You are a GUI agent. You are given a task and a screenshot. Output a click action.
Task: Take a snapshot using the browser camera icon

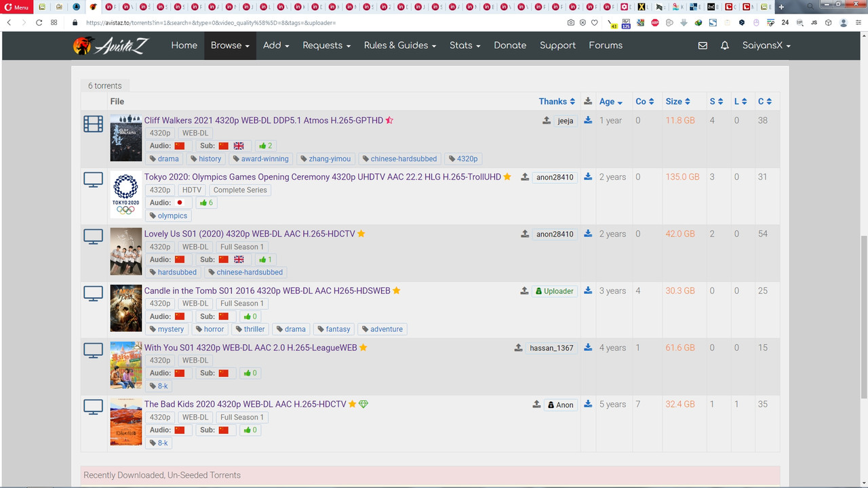[571, 22]
